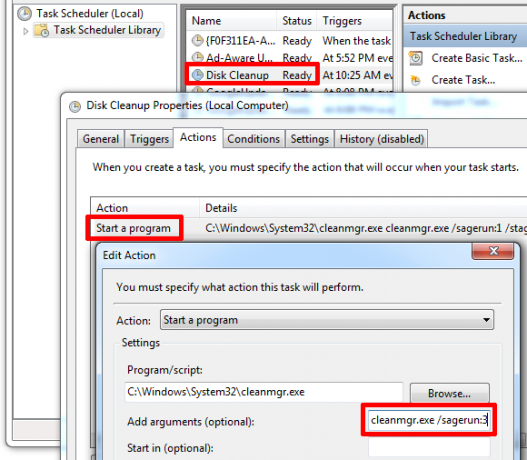Click the Task Scheduler Library folder icon

pos(42,31)
